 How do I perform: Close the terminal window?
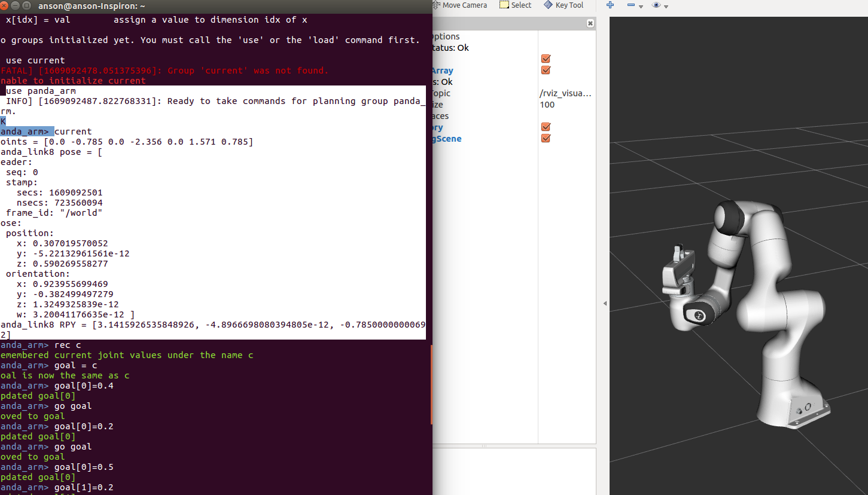(4, 6)
